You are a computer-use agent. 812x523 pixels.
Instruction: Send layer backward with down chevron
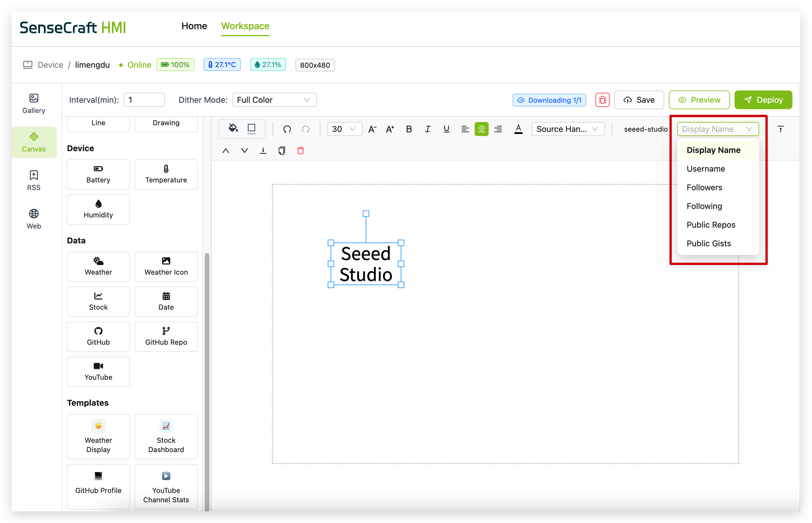(x=244, y=151)
